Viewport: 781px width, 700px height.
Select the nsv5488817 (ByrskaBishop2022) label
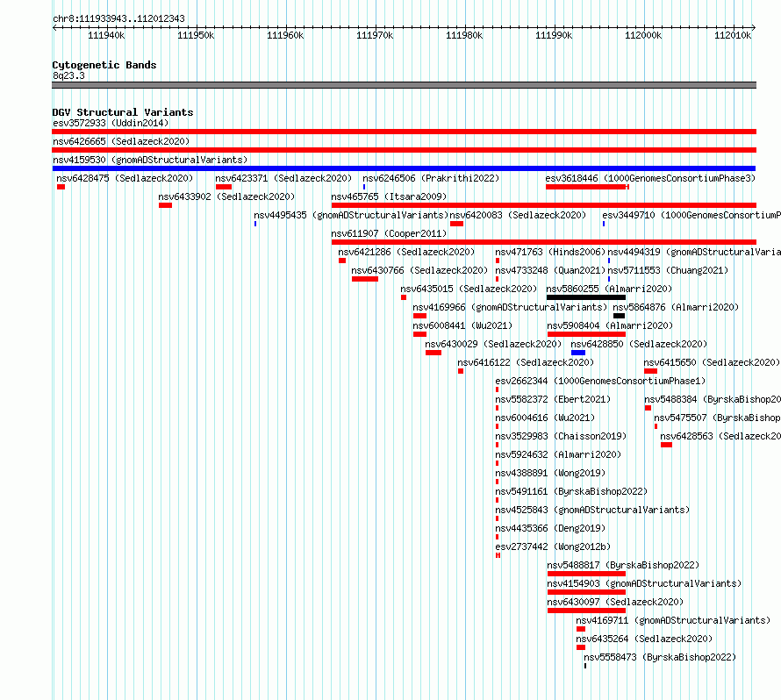pyautogui.click(x=624, y=565)
